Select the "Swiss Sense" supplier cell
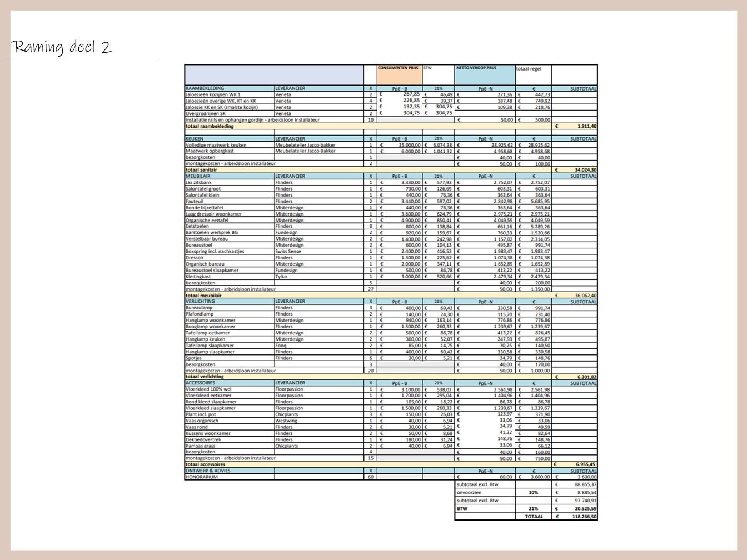This screenshot has height=560, width=747. pos(319,251)
